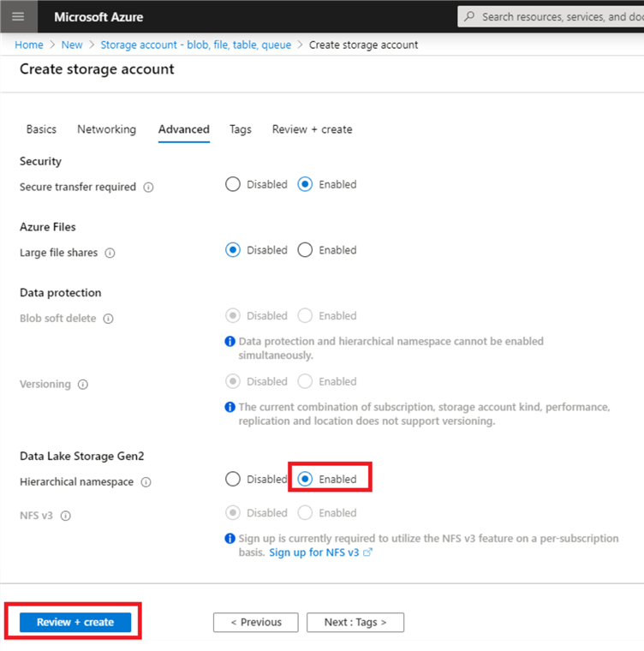Show info for Hierarchical namespace
The height and width of the screenshot is (651, 644).
[x=146, y=482]
